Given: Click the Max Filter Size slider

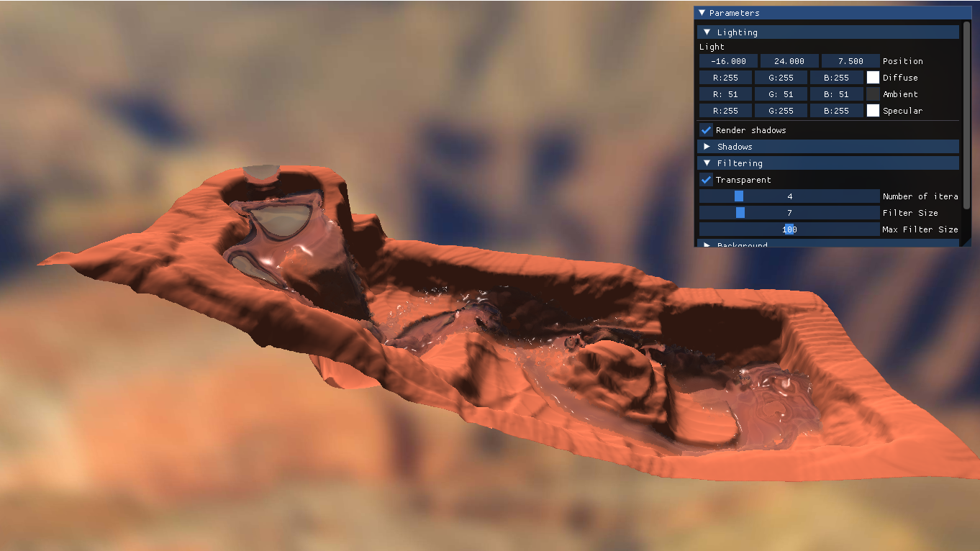Looking at the screenshot, I should (x=789, y=229).
